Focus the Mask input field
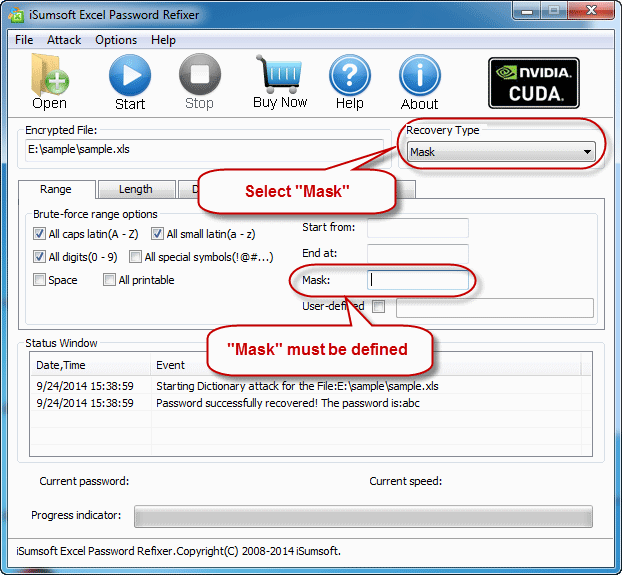The width and height of the screenshot is (622, 575). 418,280
